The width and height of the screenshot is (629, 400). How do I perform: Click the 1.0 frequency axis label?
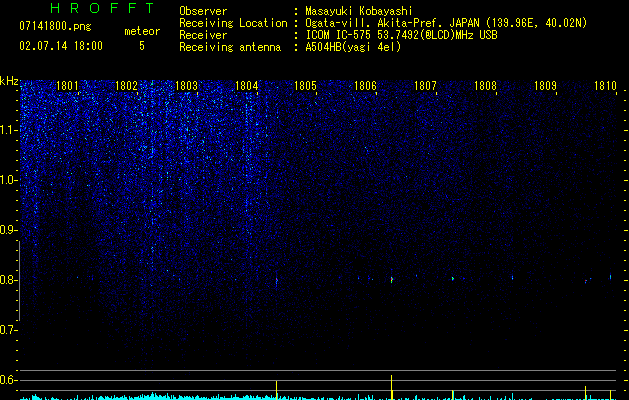click(8, 180)
